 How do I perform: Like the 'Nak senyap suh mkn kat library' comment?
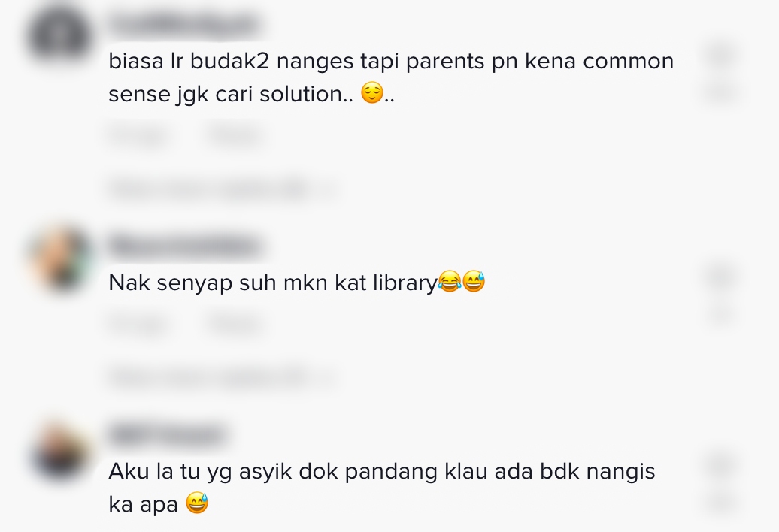pyautogui.click(x=721, y=277)
